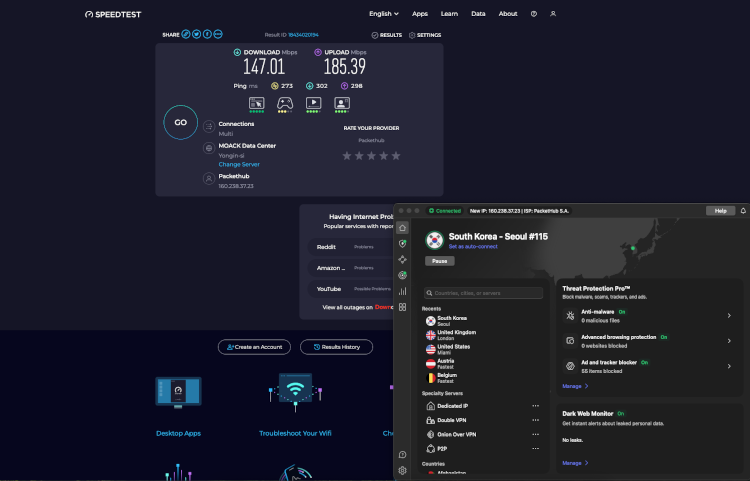This screenshot has width=750, height=481.
Task: Expand Ad and tracker blocker chevron
Action: (729, 366)
